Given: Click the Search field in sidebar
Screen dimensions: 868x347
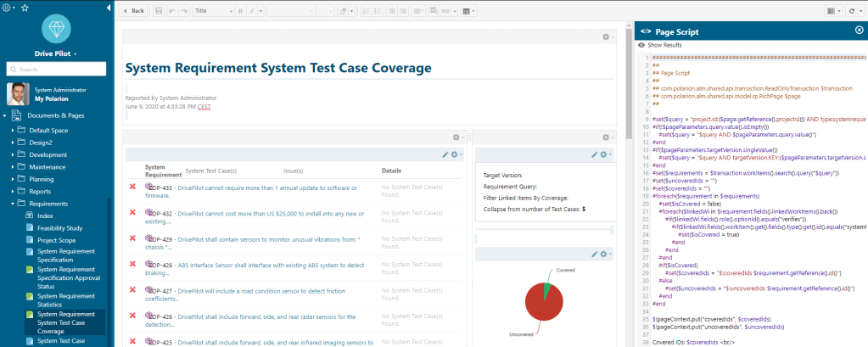Looking at the screenshot, I should click(57, 70).
